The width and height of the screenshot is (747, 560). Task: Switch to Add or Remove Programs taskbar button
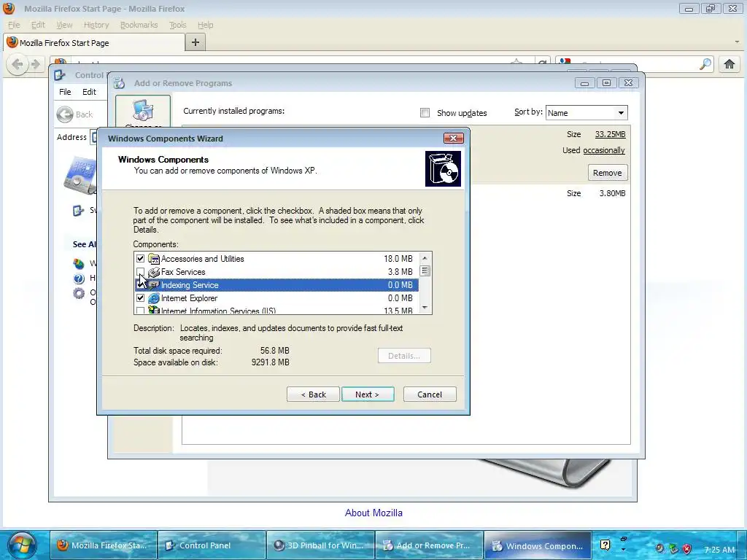point(428,545)
